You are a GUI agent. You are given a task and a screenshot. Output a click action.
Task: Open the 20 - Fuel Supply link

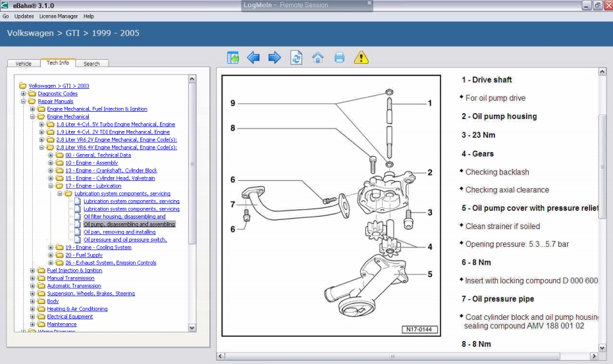tap(84, 255)
